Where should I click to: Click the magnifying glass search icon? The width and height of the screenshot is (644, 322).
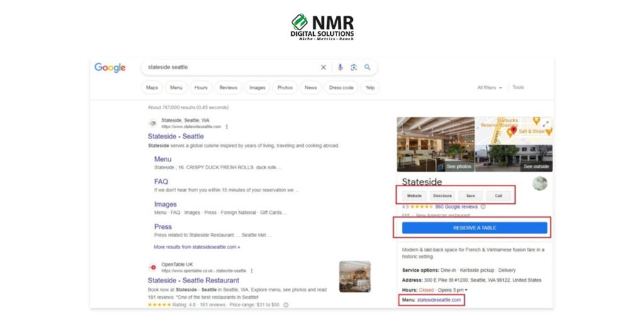pos(367,67)
